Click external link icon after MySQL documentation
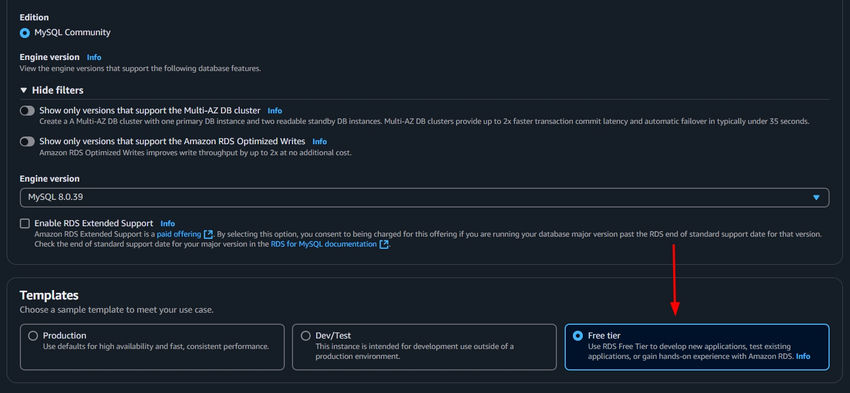Screen dimensions: 850x393 (x=384, y=244)
